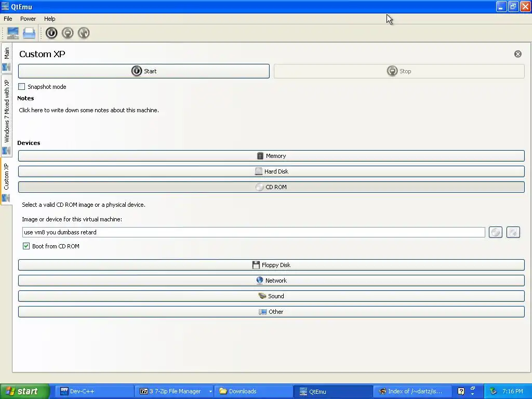
Task: Click the stop machine toolbar icon
Action: pos(68,33)
